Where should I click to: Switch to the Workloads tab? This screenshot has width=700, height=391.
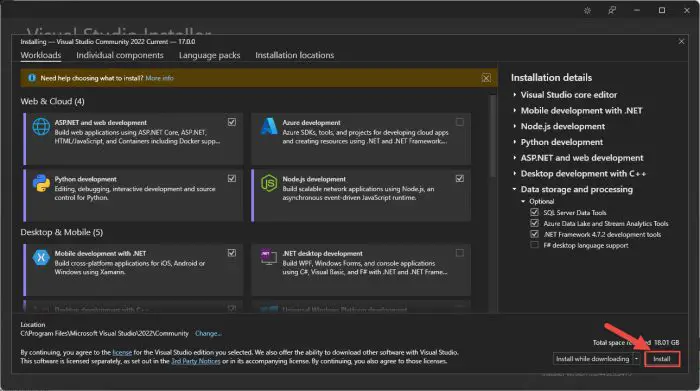(x=41, y=55)
